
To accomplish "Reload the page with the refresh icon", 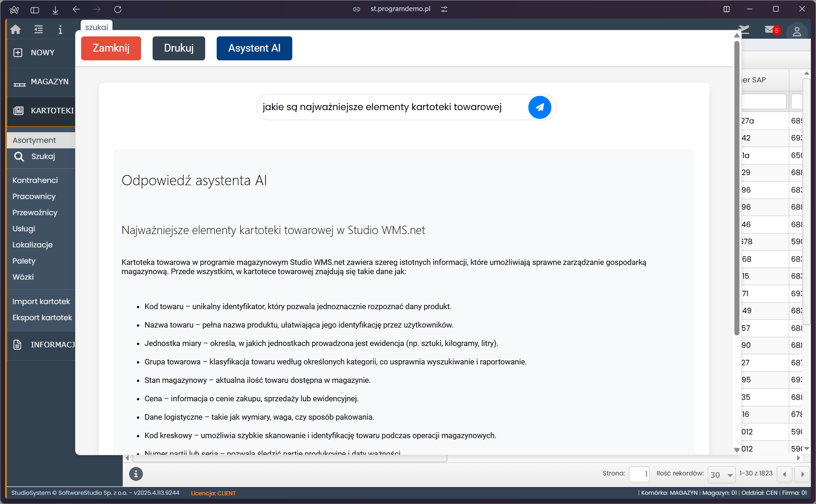I will click(x=118, y=9).
